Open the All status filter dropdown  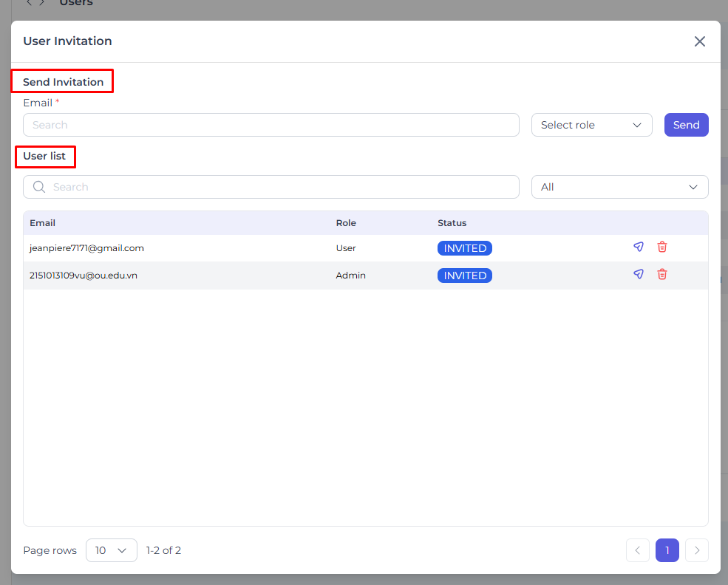click(x=620, y=187)
